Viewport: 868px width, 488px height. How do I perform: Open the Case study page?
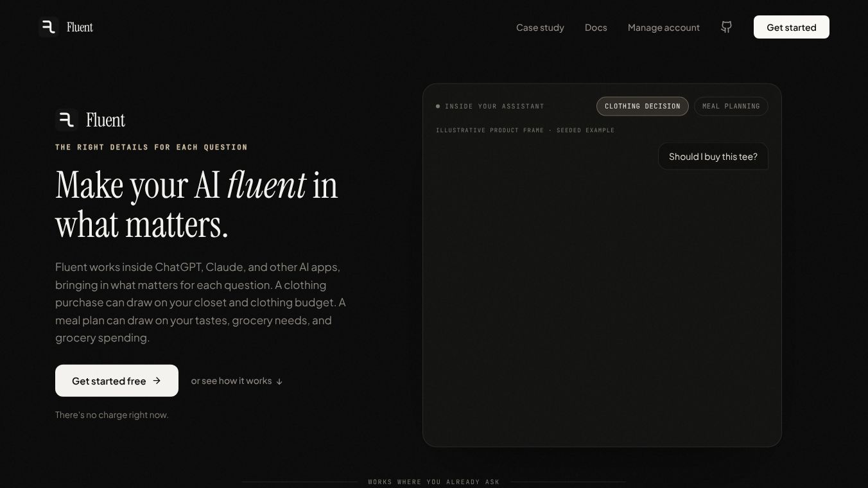540,28
